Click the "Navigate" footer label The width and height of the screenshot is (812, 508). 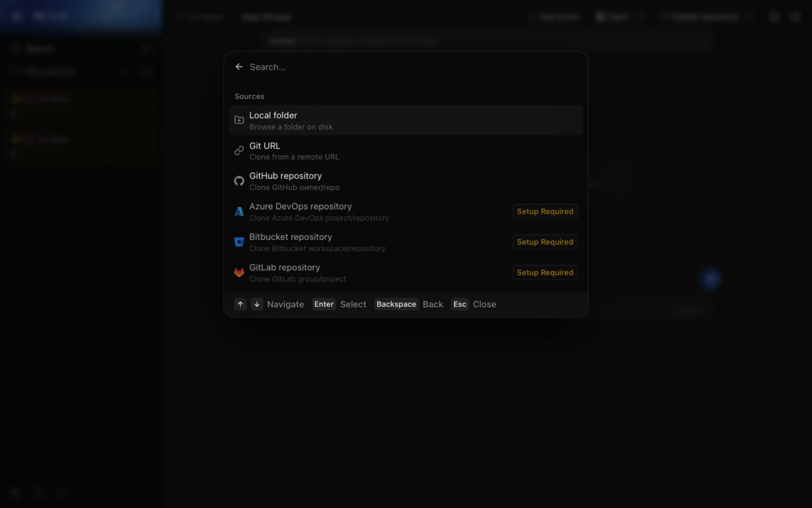[285, 304]
